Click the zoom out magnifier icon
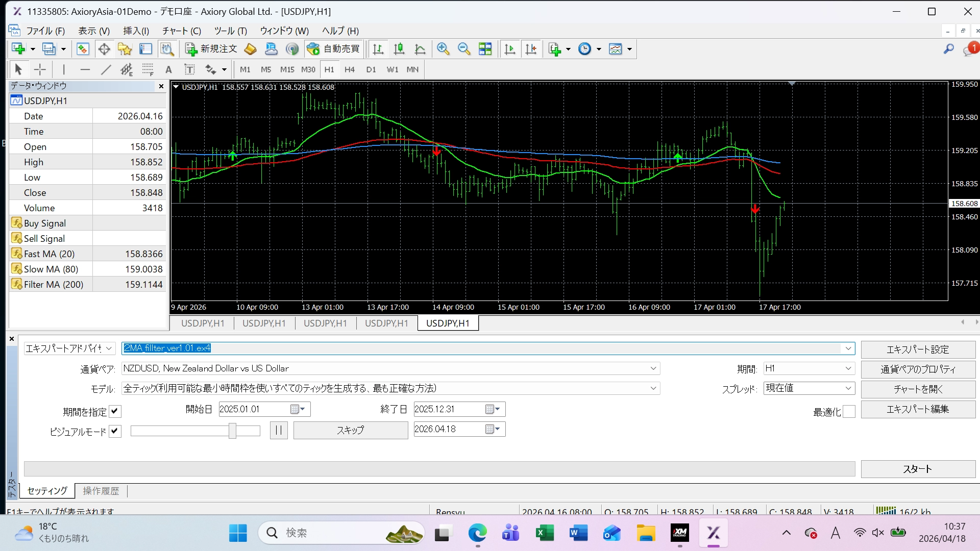The height and width of the screenshot is (551, 980). pyautogui.click(x=463, y=49)
